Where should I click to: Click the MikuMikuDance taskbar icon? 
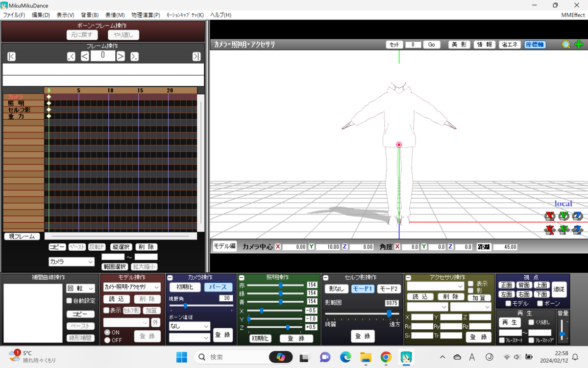click(x=406, y=357)
